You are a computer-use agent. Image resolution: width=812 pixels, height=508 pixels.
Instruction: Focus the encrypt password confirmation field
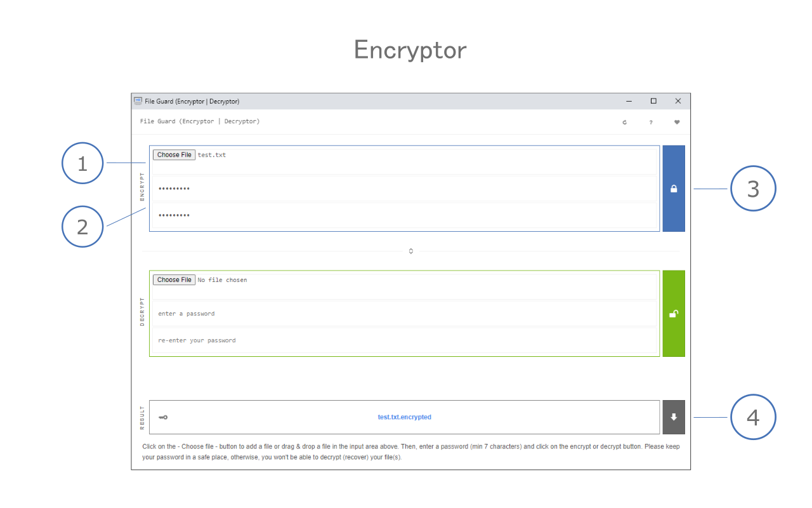click(405, 215)
